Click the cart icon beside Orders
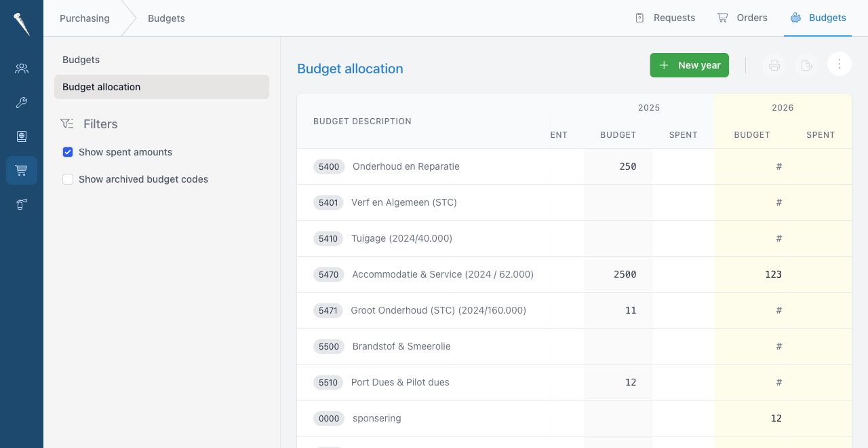 722,18
